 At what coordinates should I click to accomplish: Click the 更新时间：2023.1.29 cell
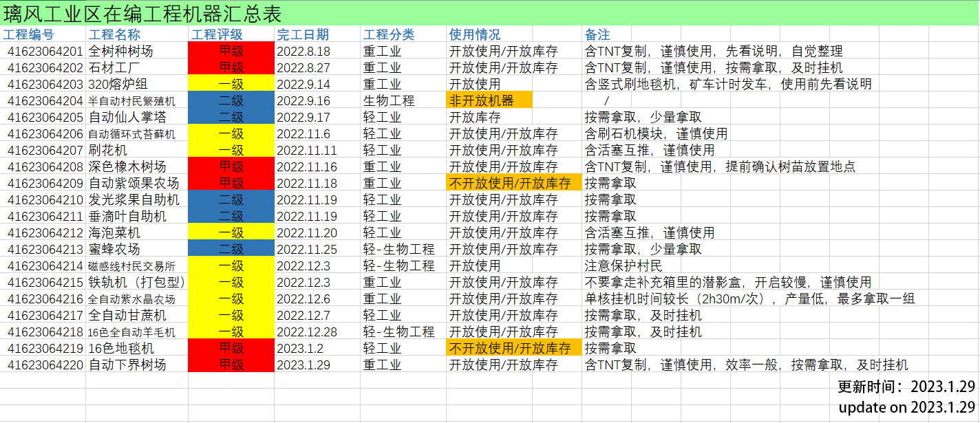906,387
